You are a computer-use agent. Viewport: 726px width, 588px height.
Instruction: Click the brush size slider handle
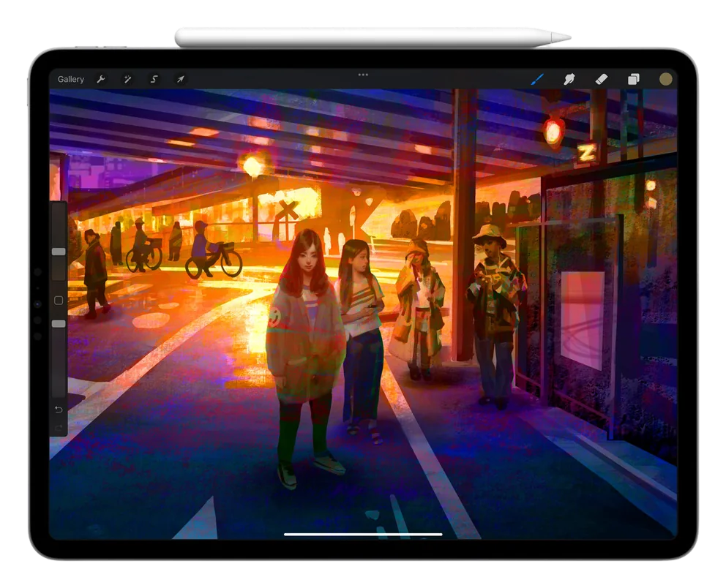59,252
